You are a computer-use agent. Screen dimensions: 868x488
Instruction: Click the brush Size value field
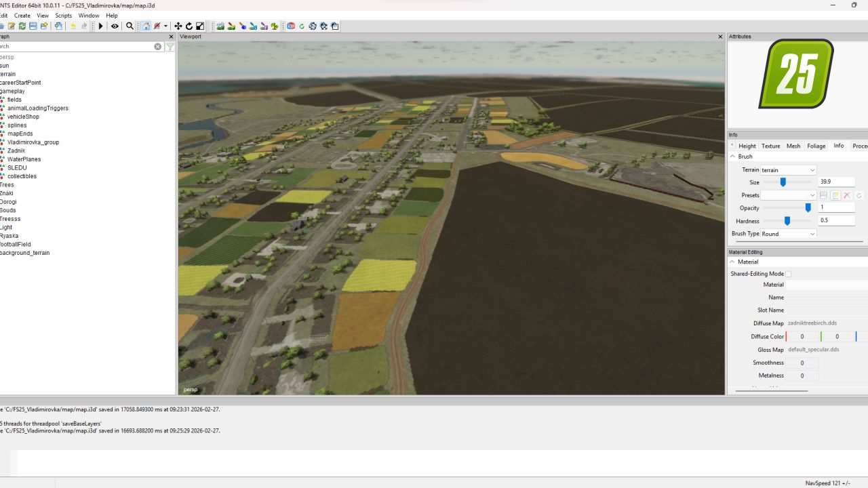tap(836, 182)
